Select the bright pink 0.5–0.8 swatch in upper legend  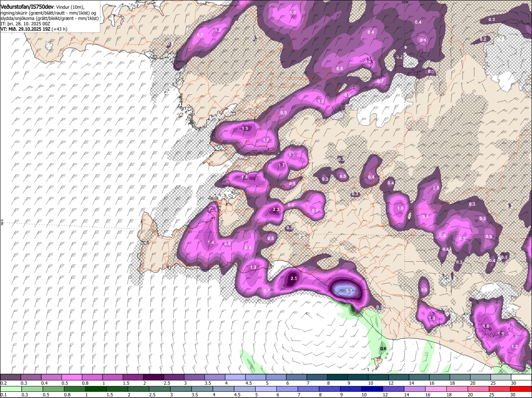coord(72,377)
